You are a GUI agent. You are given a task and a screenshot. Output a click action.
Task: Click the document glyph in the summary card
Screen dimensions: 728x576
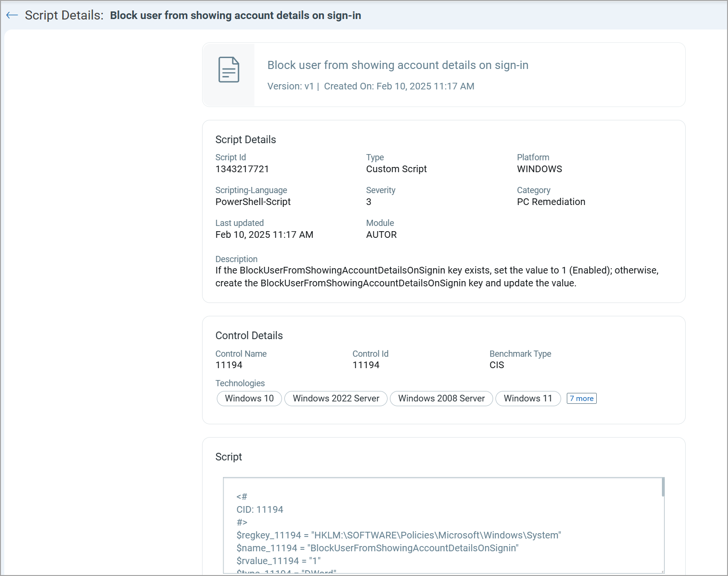click(x=229, y=70)
